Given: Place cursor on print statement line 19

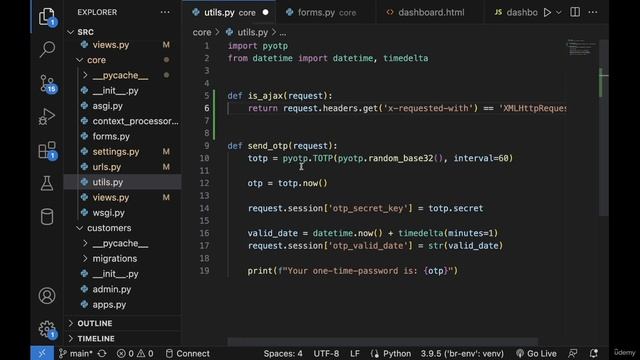Looking at the screenshot, I should [x=353, y=271].
